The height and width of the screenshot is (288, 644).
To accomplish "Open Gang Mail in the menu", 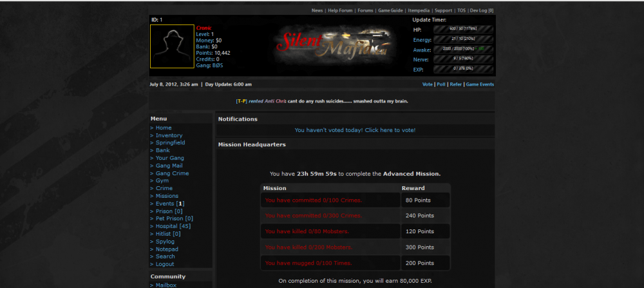I will pyautogui.click(x=170, y=166).
